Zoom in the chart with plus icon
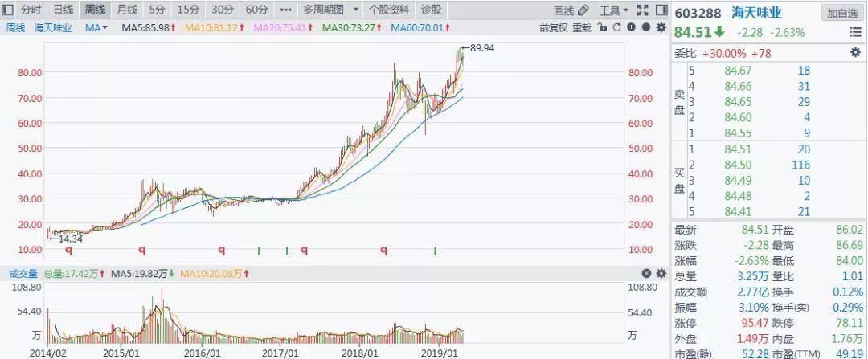The width and height of the screenshot is (868, 359). 632,27
